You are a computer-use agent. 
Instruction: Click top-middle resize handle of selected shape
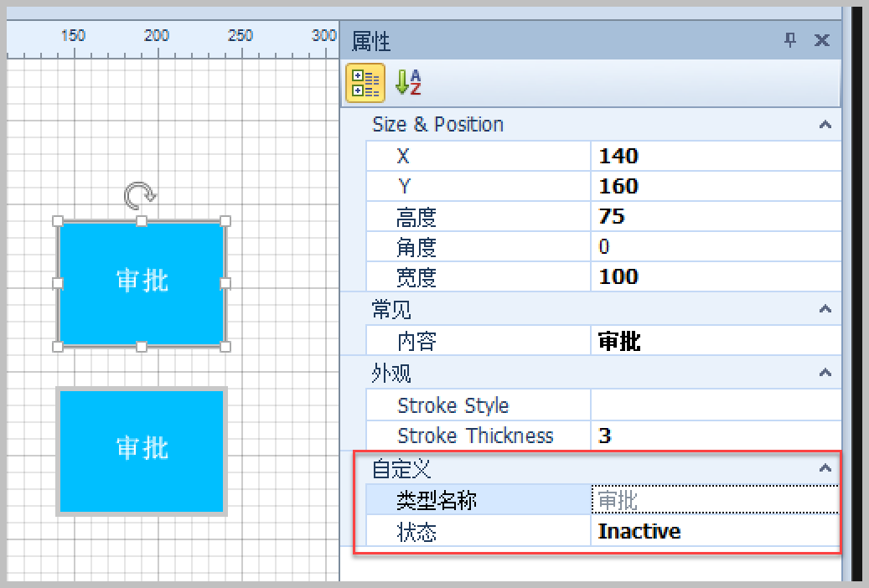coord(142,221)
